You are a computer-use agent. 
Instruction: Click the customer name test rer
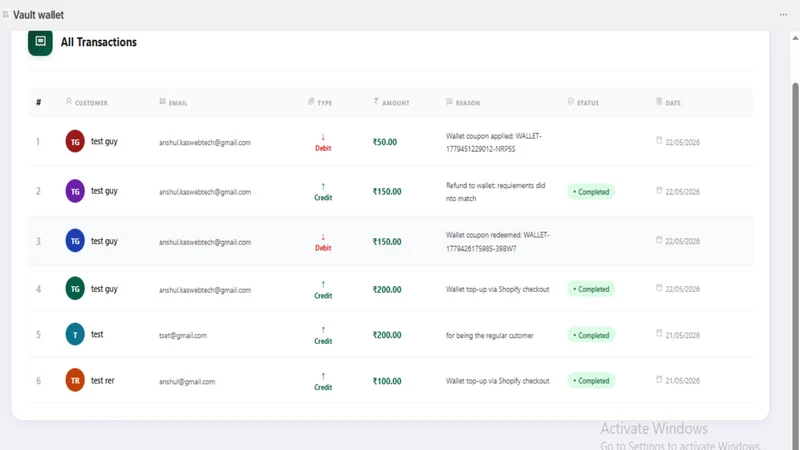[103, 381]
